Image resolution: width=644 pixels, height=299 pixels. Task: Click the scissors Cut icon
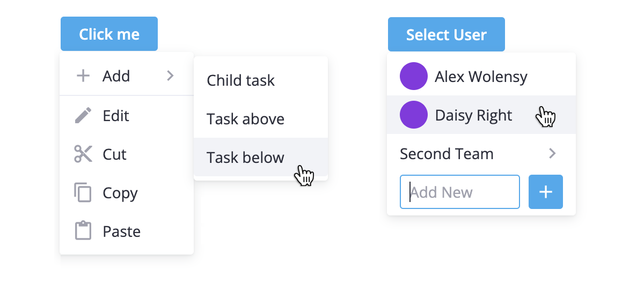point(83,154)
